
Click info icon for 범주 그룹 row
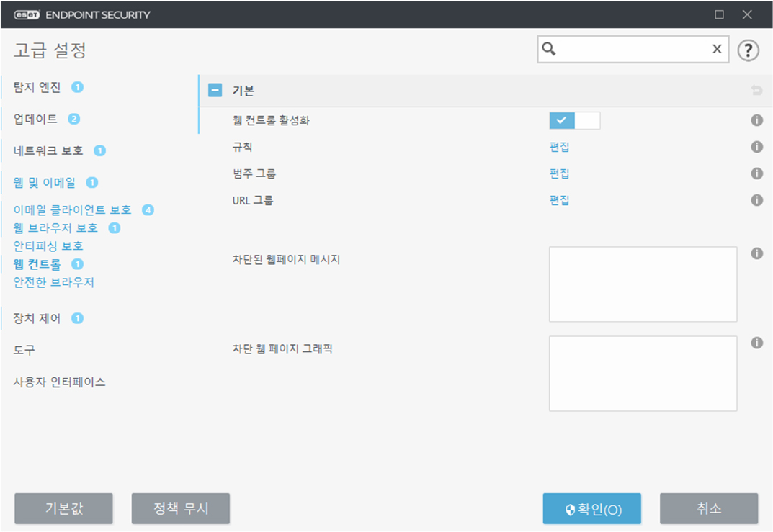pyautogui.click(x=756, y=173)
